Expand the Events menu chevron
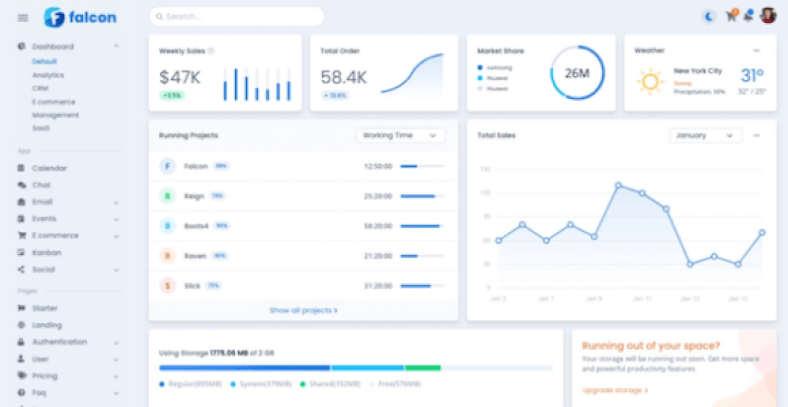 (116, 220)
